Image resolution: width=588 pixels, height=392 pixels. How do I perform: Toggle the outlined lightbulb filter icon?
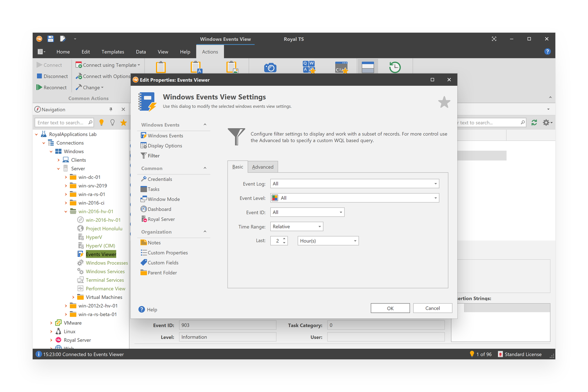click(112, 122)
